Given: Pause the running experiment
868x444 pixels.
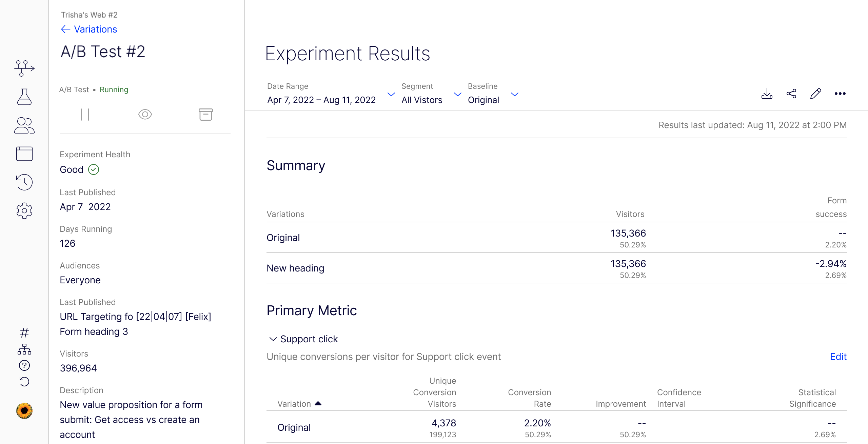Looking at the screenshot, I should [x=85, y=115].
